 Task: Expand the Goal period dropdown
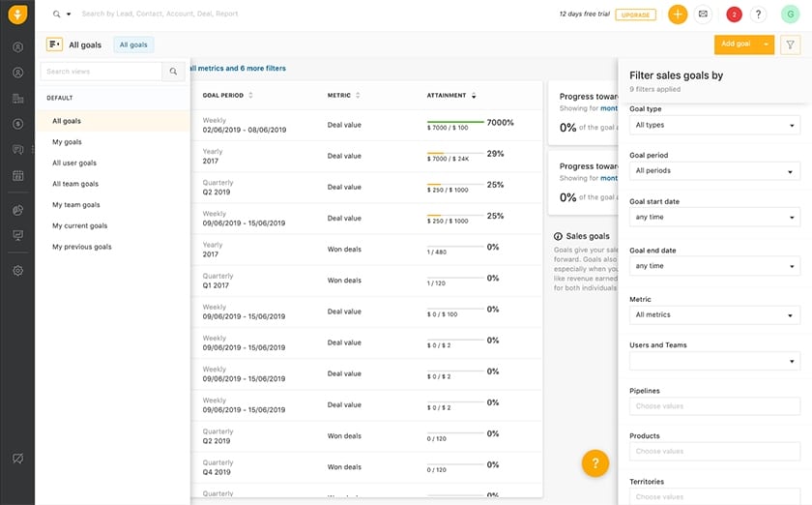[714, 170]
